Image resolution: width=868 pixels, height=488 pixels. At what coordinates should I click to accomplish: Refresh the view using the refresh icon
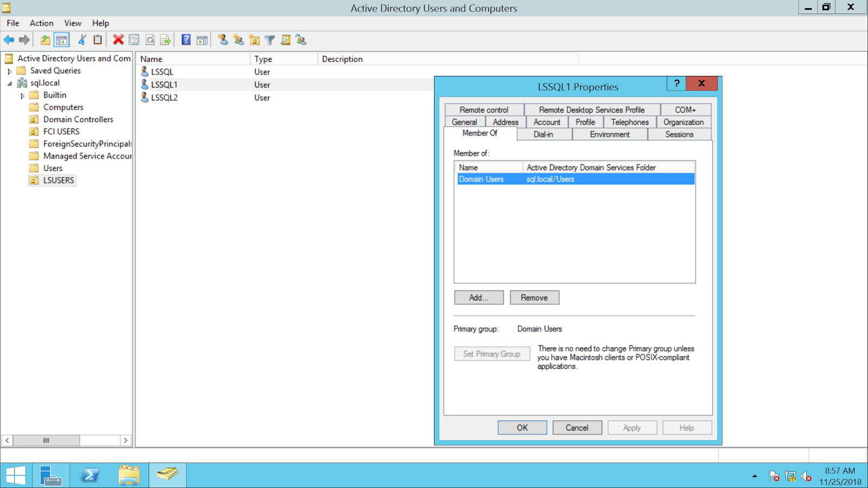[x=150, y=40]
